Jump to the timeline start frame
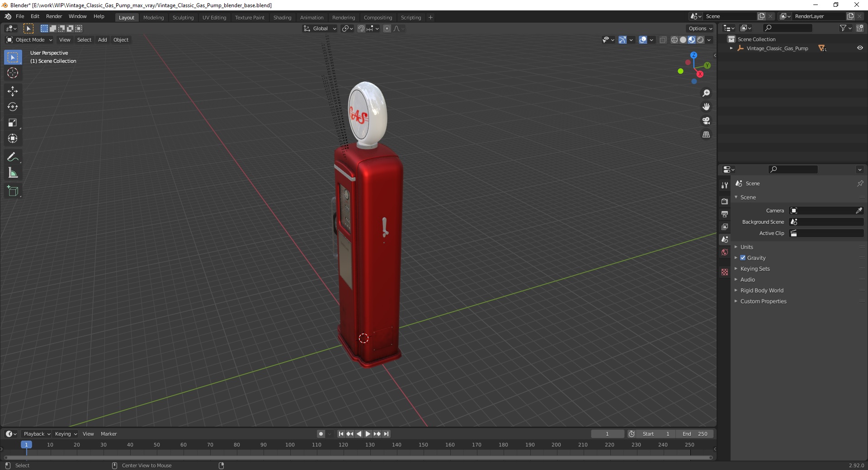This screenshot has height=470, width=868. click(x=341, y=434)
